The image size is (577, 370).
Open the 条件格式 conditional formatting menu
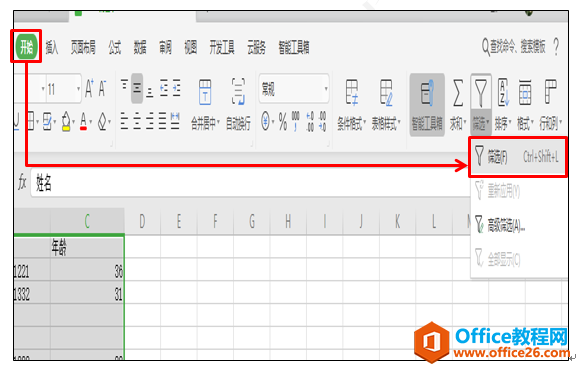(x=352, y=105)
